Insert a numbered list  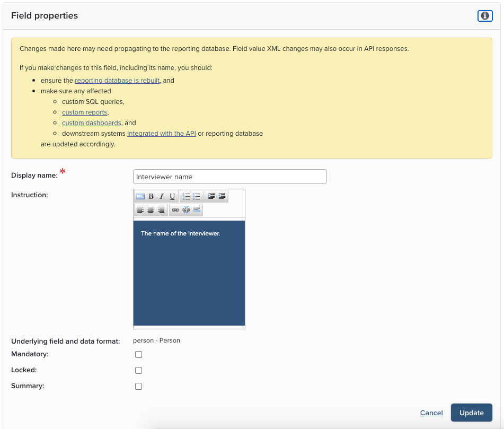coord(186,196)
